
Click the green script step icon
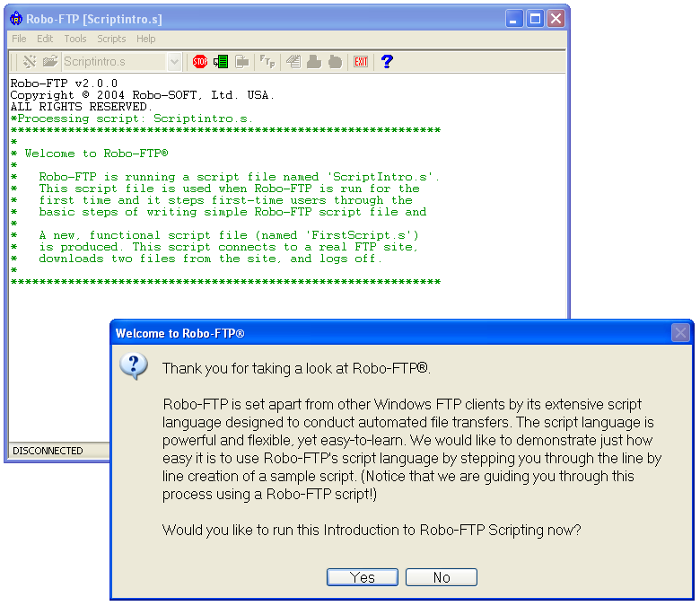pos(221,62)
